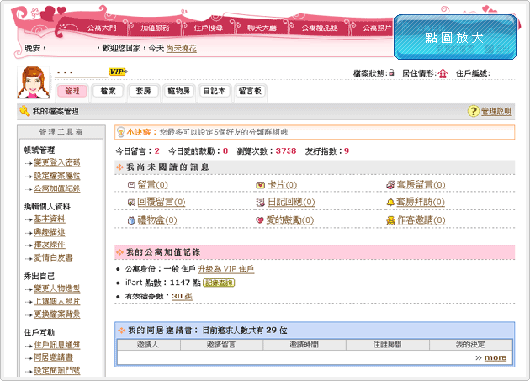Click the heart icon for 愛的鼓勵(0)
Viewport: 530px width, 381px height.
260,220
